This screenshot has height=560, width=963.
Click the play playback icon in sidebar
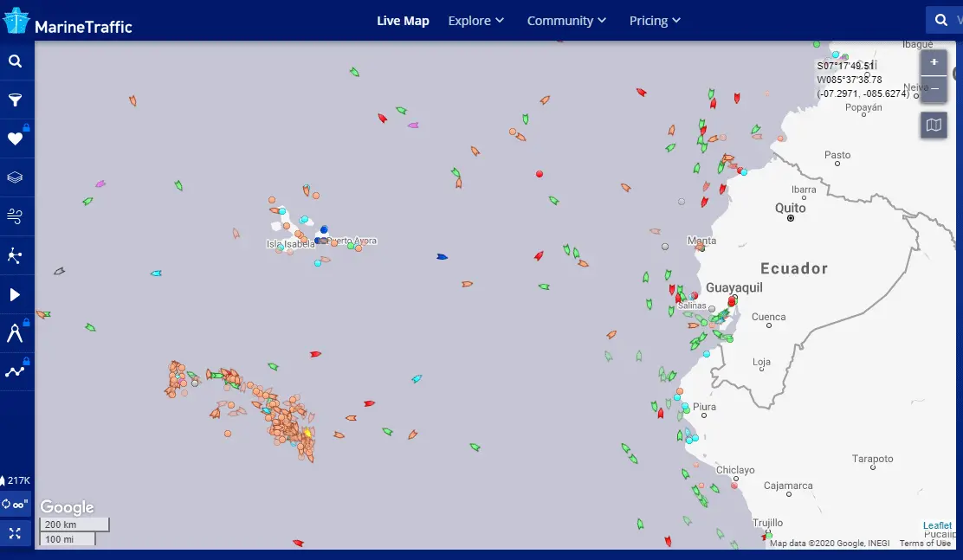pyautogui.click(x=16, y=294)
